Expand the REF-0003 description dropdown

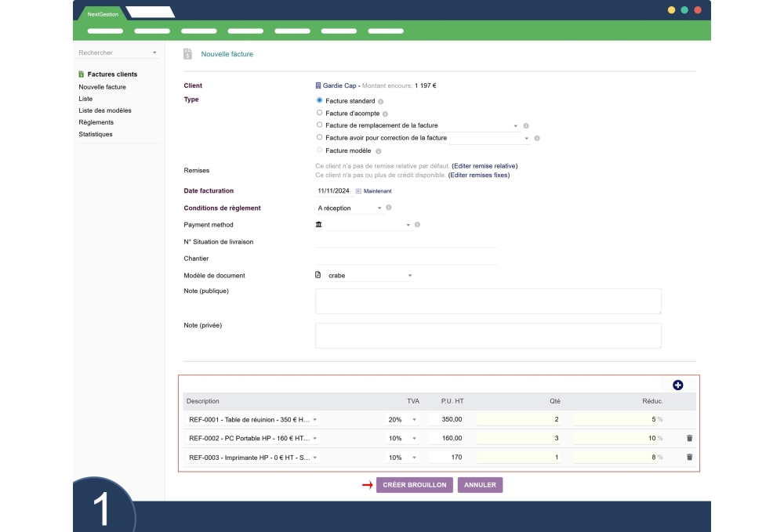316,456
